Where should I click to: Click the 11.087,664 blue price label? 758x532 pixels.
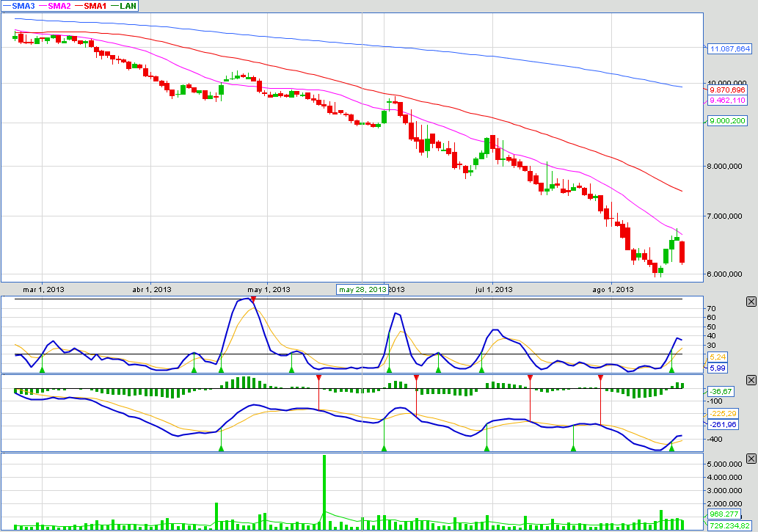pos(729,49)
